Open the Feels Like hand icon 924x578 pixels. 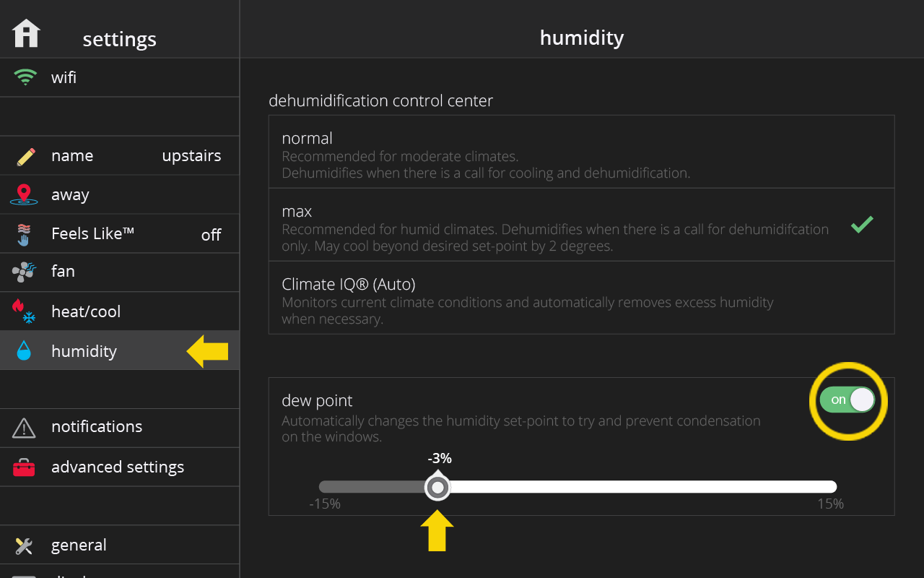(x=24, y=234)
